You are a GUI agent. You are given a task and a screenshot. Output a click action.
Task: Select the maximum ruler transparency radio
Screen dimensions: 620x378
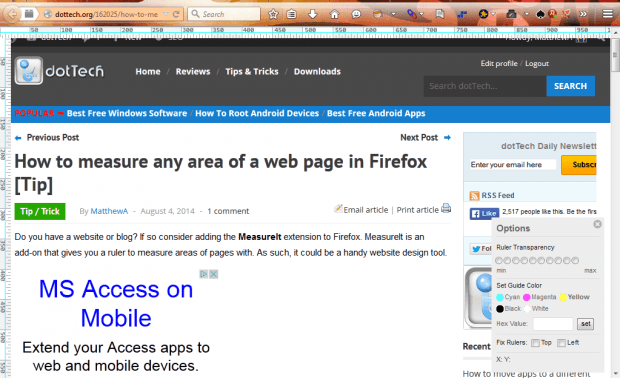click(575, 261)
